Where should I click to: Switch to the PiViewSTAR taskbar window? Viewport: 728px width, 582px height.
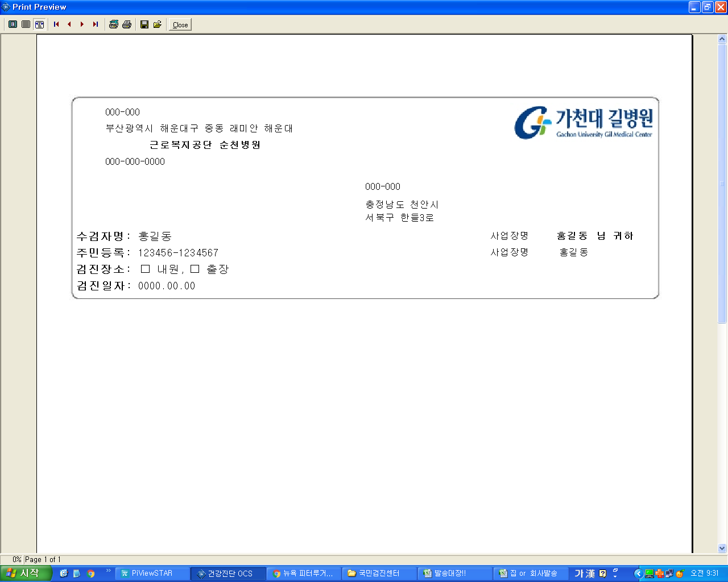pyautogui.click(x=152, y=573)
